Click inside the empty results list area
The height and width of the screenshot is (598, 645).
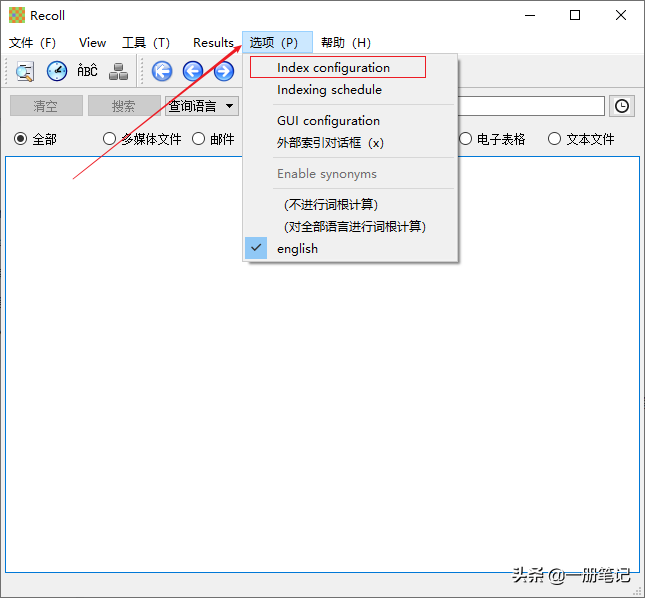click(x=322, y=364)
